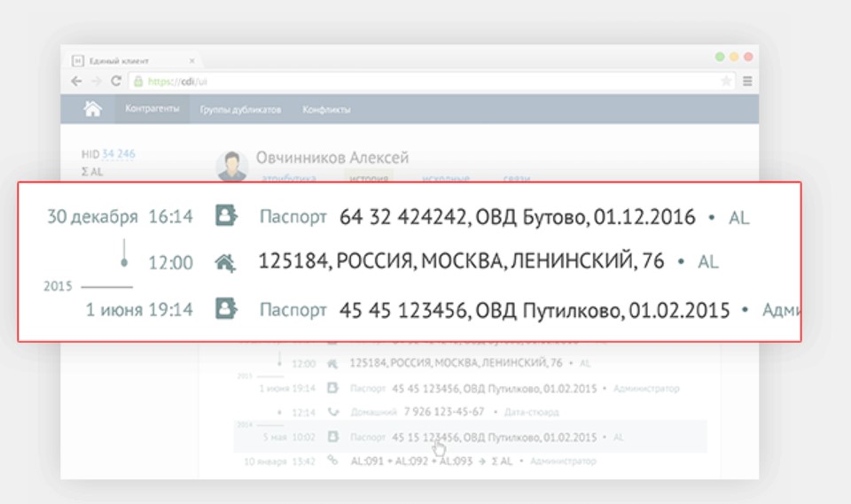Click the Домашний phone label
The height and width of the screenshot is (504, 851).
[373, 412]
